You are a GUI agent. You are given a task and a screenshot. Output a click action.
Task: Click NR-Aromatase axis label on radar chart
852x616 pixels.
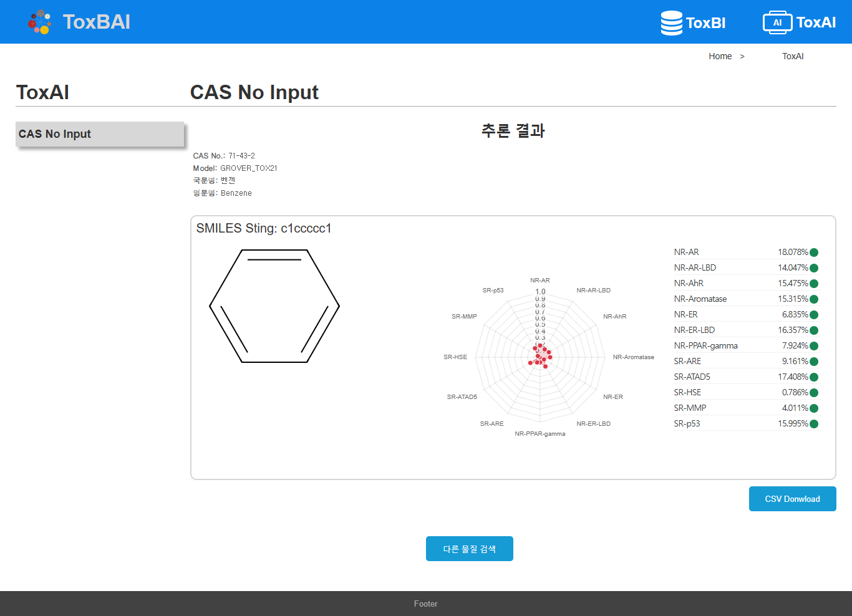(633, 357)
